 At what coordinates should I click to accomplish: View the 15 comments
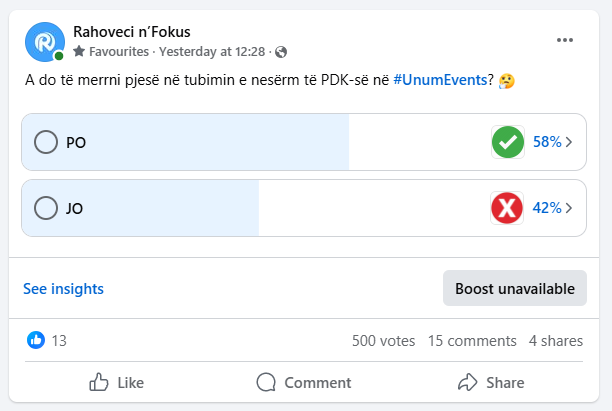(472, 341)
